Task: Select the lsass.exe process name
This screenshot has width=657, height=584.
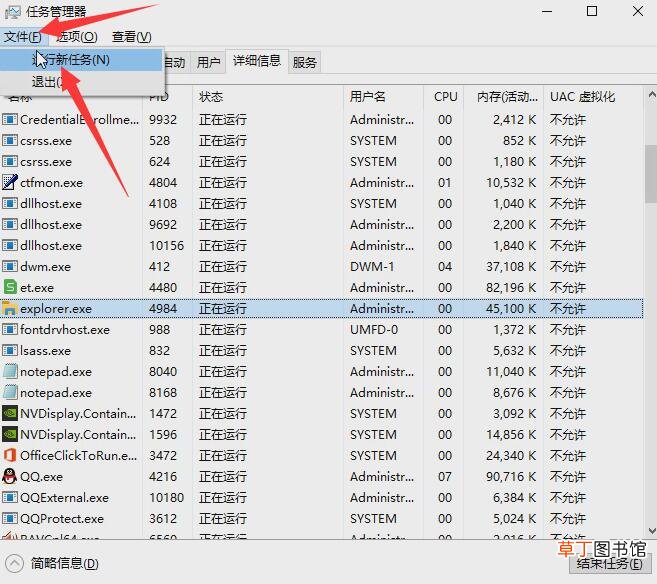Action: 45,351
